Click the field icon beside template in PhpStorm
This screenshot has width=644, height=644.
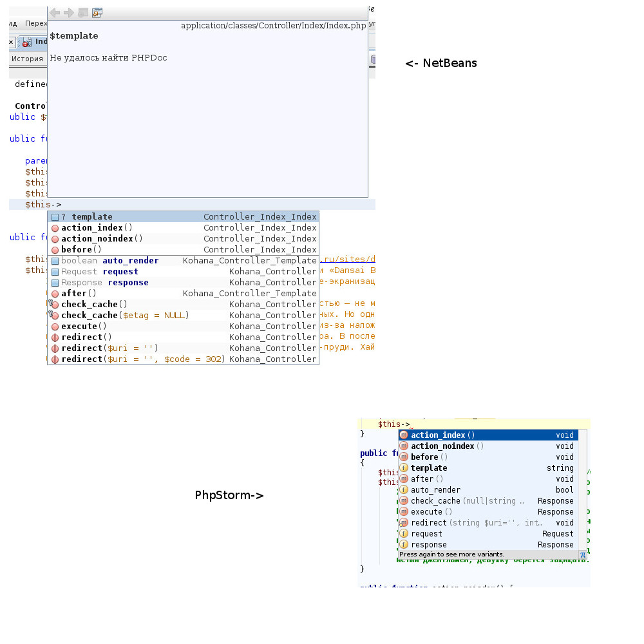[404, 468]
